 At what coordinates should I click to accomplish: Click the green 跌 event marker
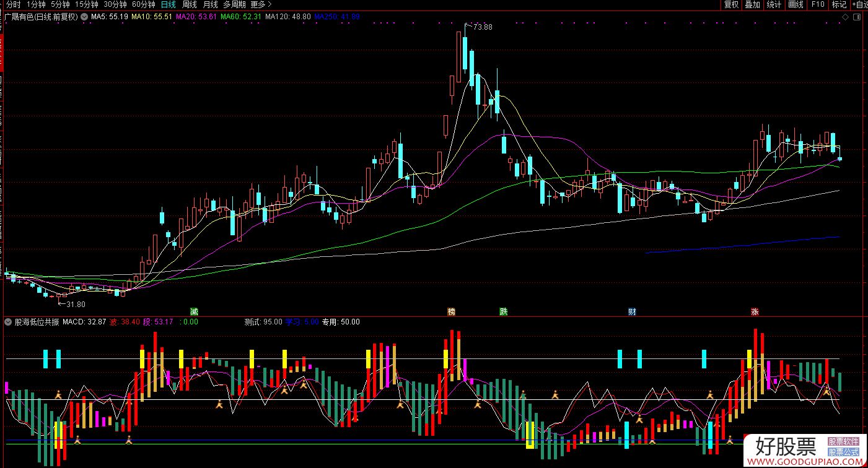point(504,311)
